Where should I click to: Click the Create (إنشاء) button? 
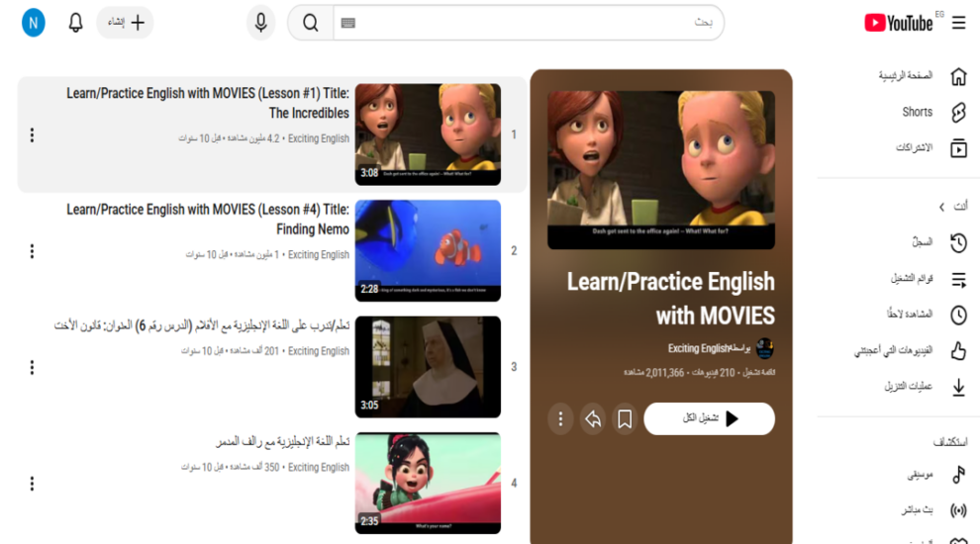point(125,23)
